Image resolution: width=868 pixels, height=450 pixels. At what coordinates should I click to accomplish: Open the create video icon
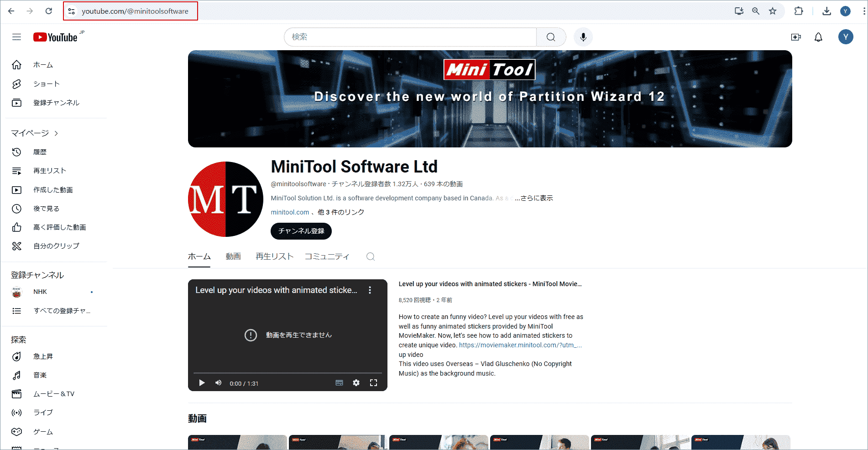[x=796, y=37]
